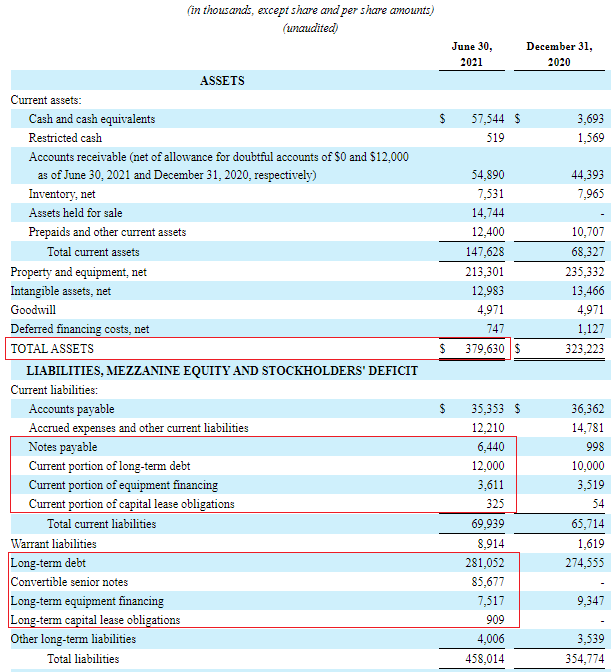Select the Total current assets label

[x=93, y=252]
